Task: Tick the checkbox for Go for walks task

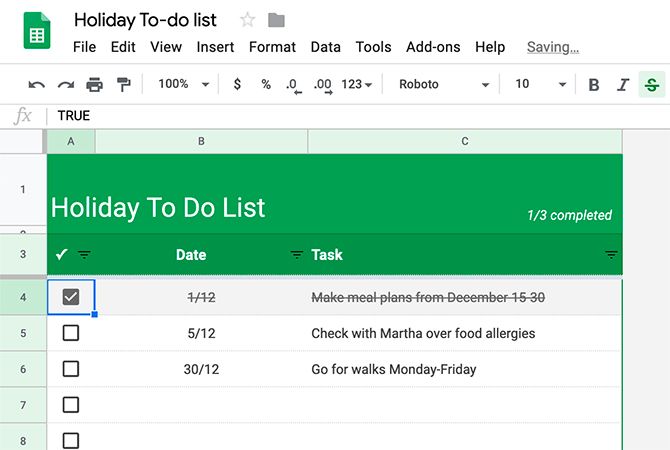Action: (71, 369)
